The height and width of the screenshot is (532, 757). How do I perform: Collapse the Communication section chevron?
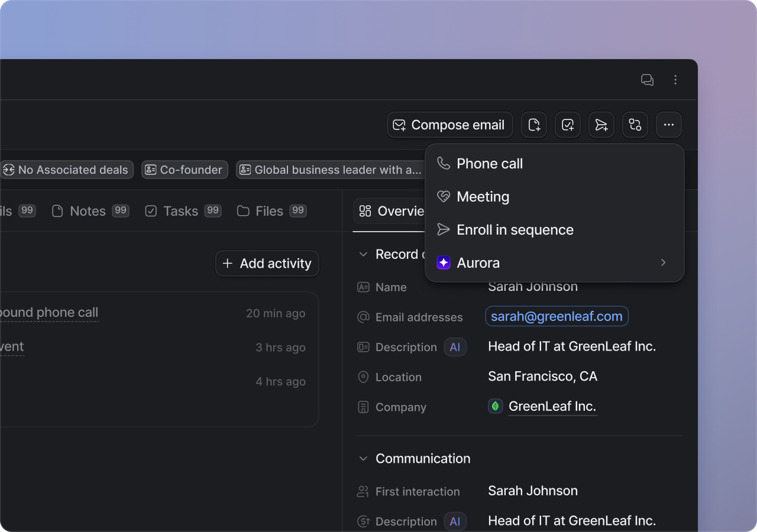click(x=363, y=459)
